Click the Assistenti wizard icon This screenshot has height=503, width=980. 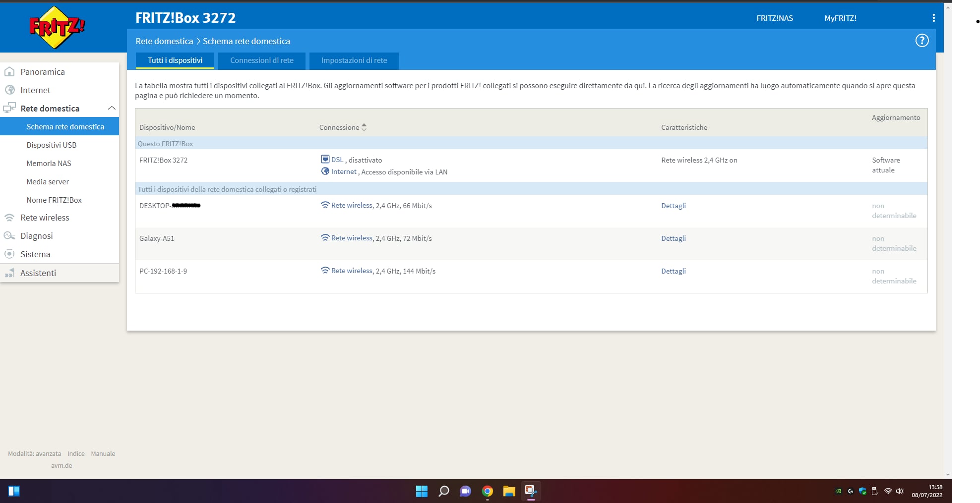pos(9,273)
